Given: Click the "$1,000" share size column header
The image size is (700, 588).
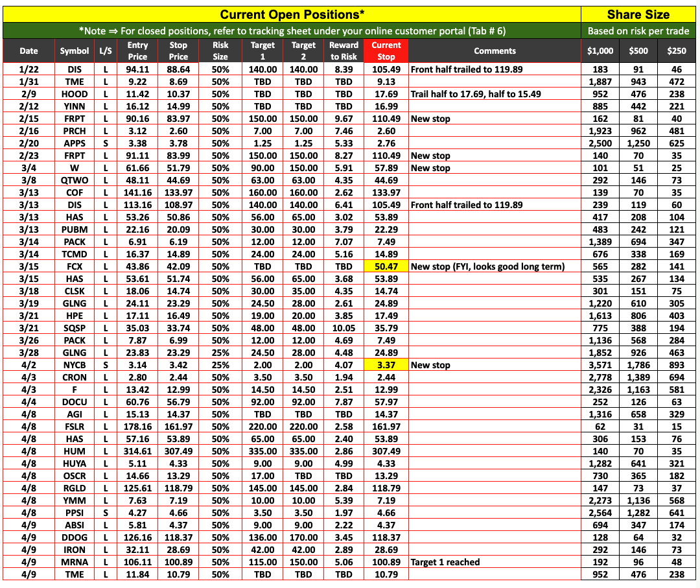Looking at the screenshot, I should 596,51.
